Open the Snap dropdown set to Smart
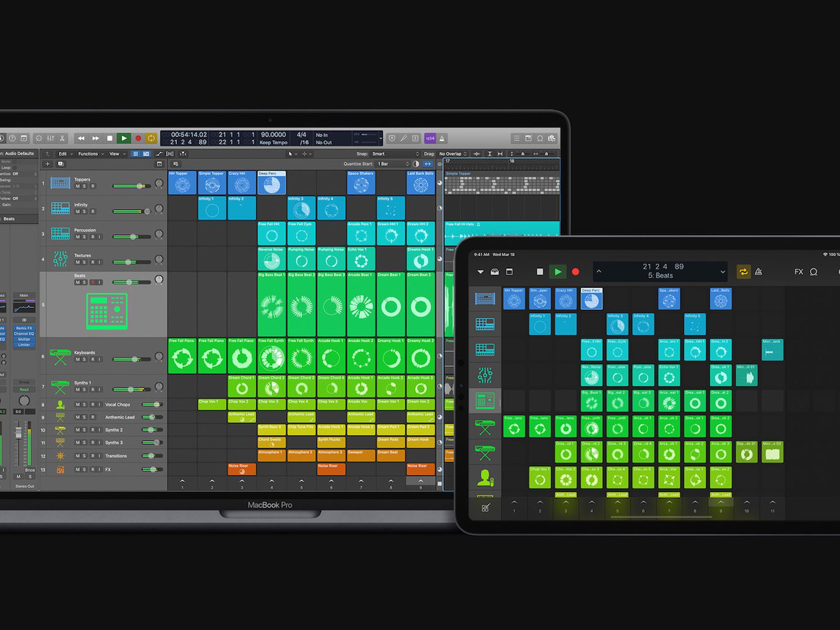Image resolution: width=840 pixels, height=630 pixels. point(395,154)
